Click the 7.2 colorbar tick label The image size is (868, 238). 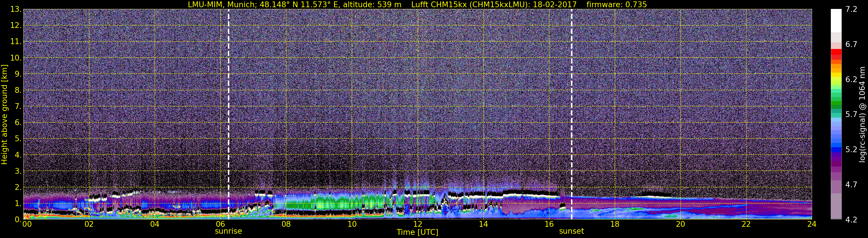851,10
